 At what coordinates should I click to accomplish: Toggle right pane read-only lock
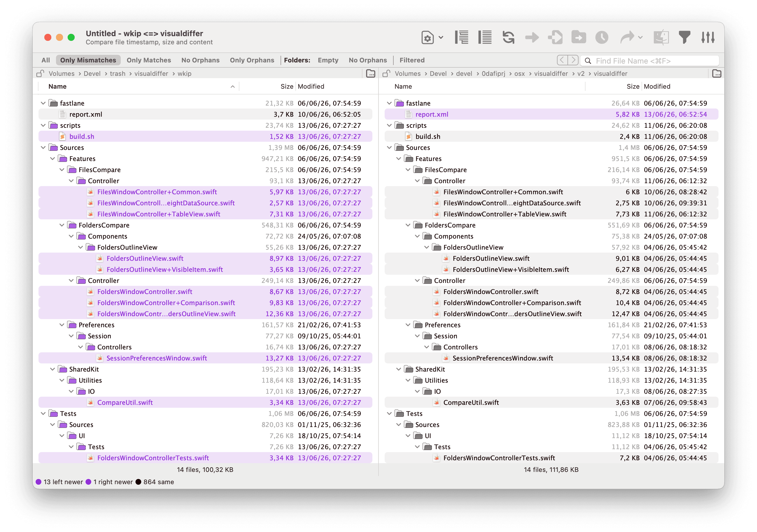[x=386, y=73]
